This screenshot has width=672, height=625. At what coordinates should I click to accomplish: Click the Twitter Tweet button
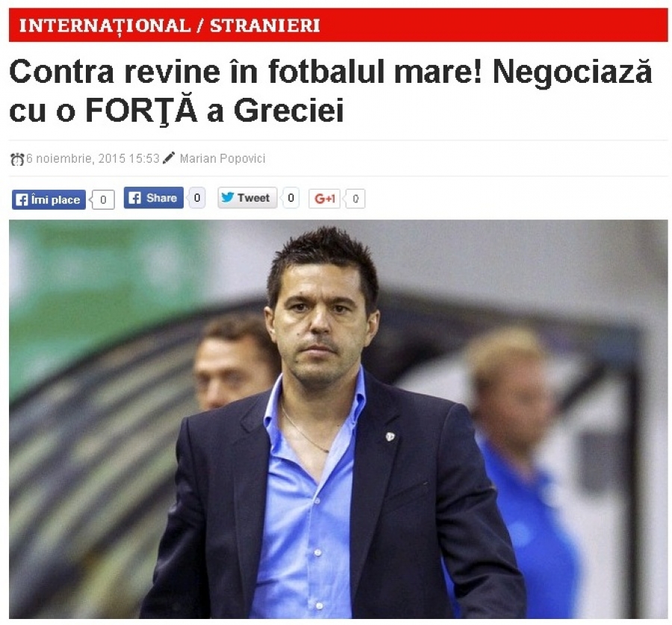247,198
